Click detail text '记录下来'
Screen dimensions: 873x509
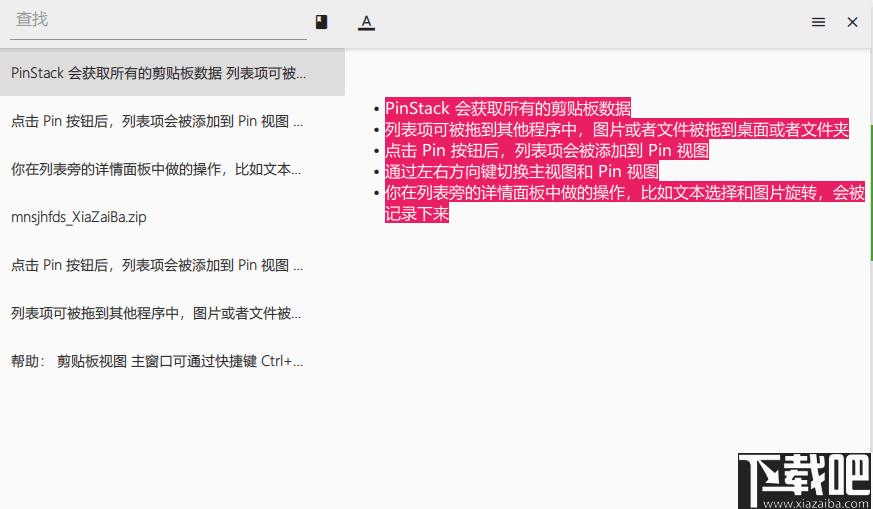tap(416, 213)
